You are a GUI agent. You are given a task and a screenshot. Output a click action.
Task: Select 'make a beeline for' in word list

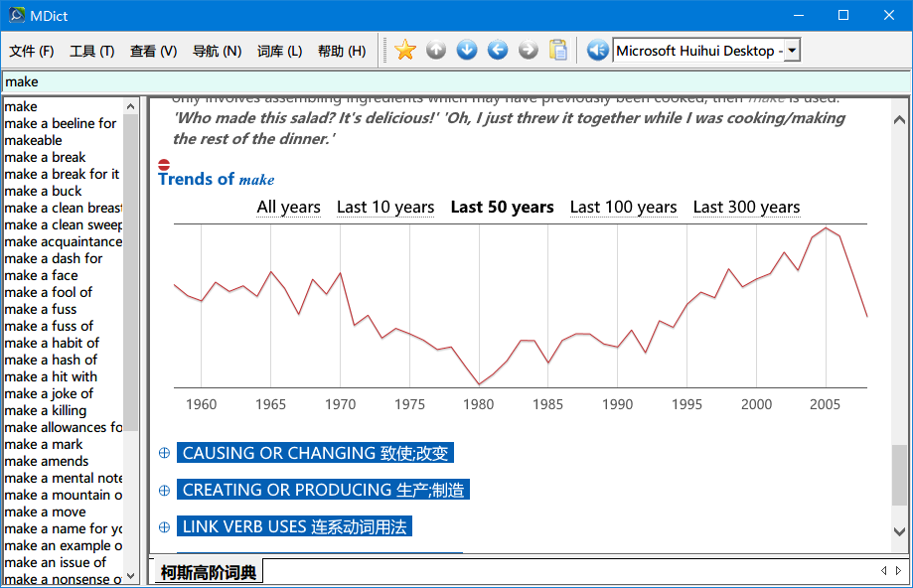tap(60, 123)
